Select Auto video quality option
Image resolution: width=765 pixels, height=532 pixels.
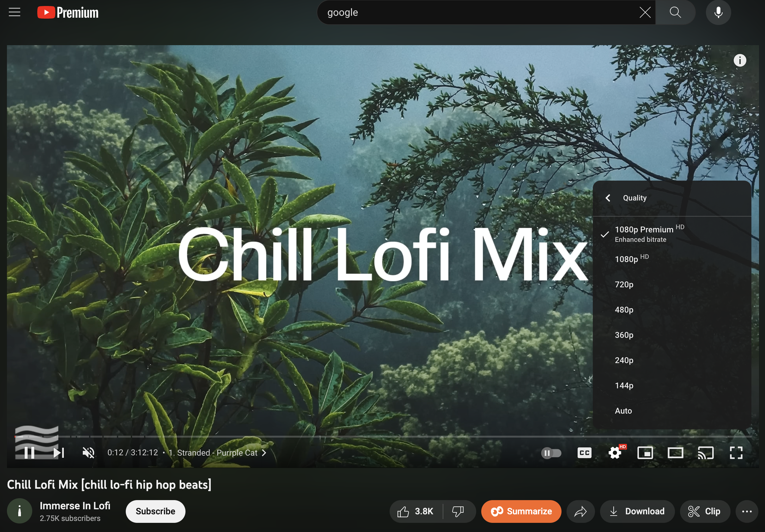624,411
